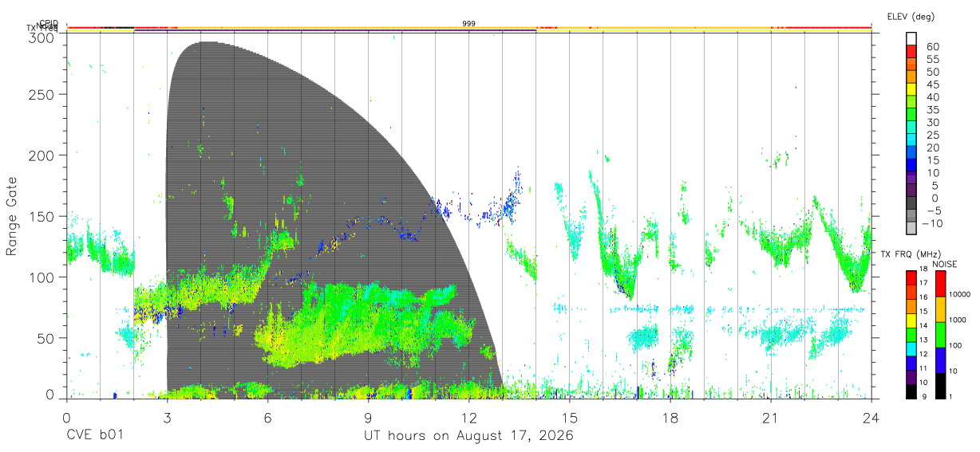The width and height of the screenshot is (980, 452).
Task: Click the '30' label on ELEV scale
Action: pos(931,122)
